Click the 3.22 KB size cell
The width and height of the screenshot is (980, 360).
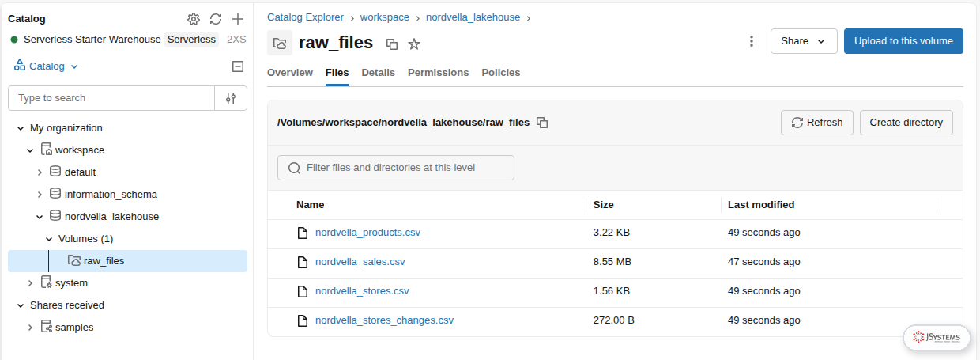pos(612,233)
